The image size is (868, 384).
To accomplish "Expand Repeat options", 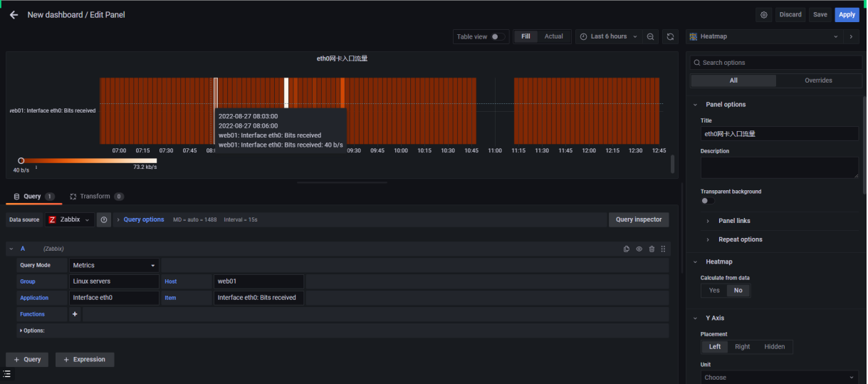I will 739,239.
